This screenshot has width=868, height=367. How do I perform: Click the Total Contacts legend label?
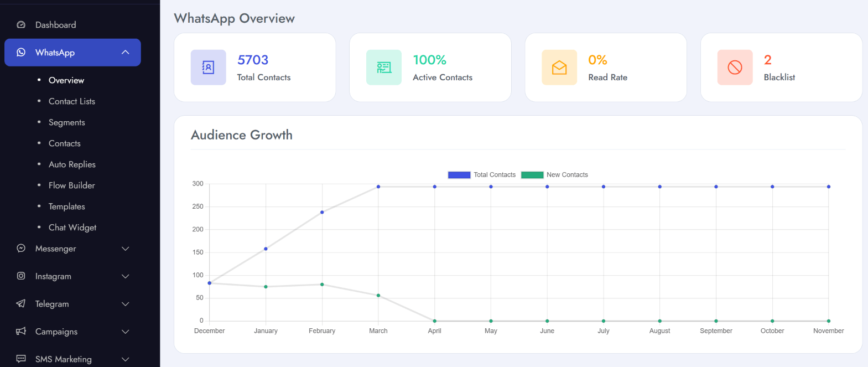click(x=495, y=175)
